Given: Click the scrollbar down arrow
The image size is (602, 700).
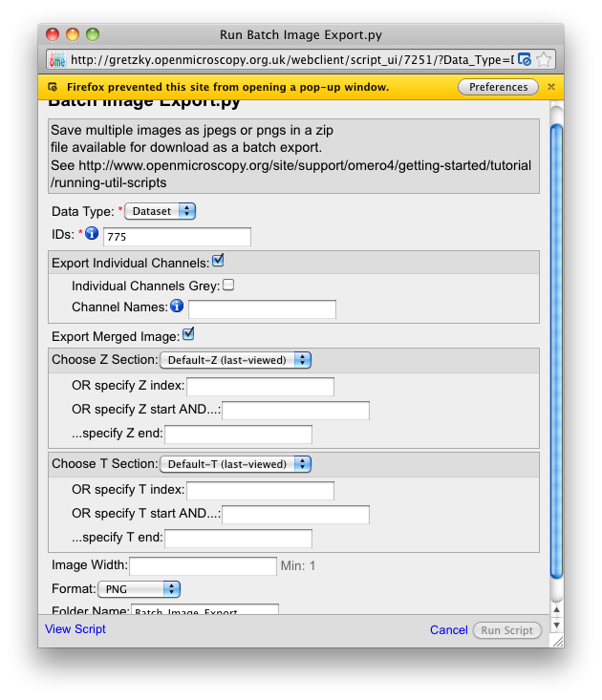Looking at the screenshot, I should coord(556,625).
